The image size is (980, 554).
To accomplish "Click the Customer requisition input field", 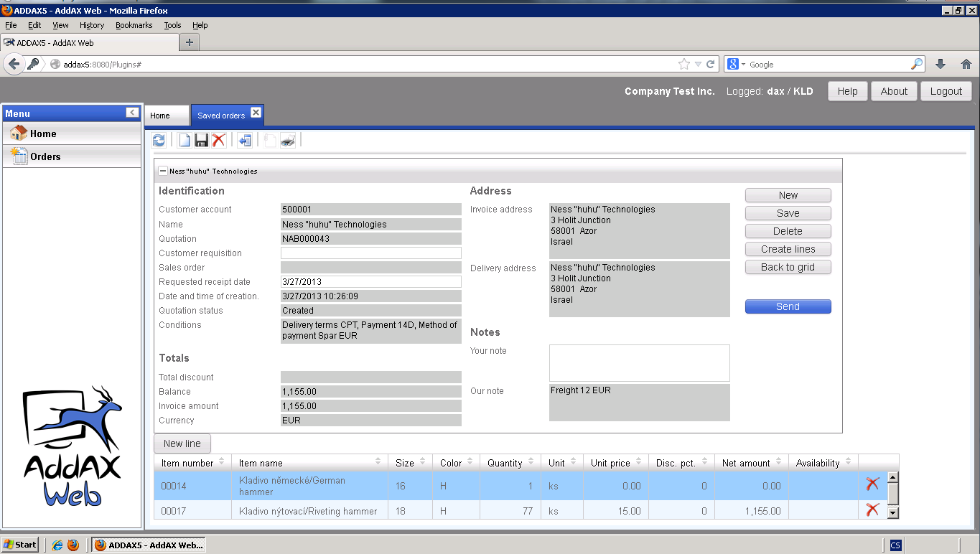I will pos(370,253).
